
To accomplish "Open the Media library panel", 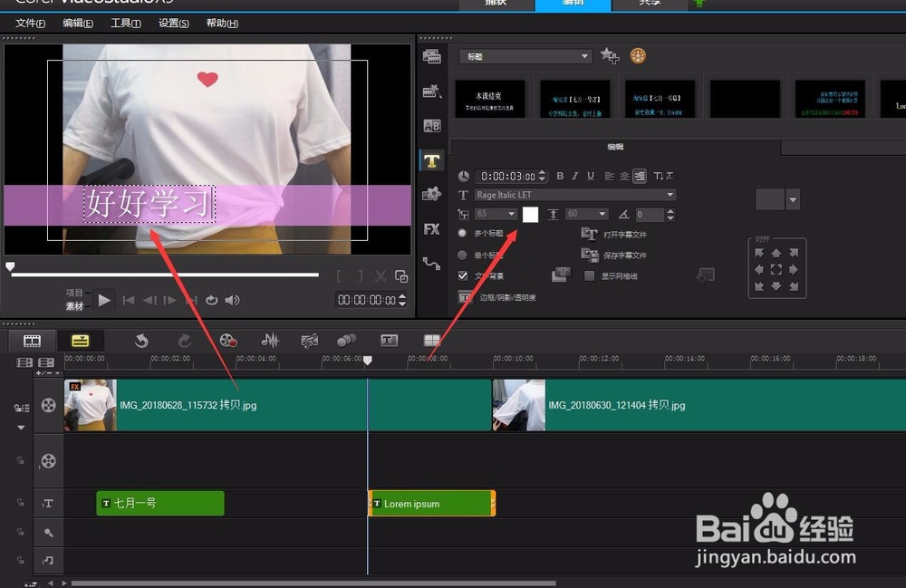I will click(431, 56).
